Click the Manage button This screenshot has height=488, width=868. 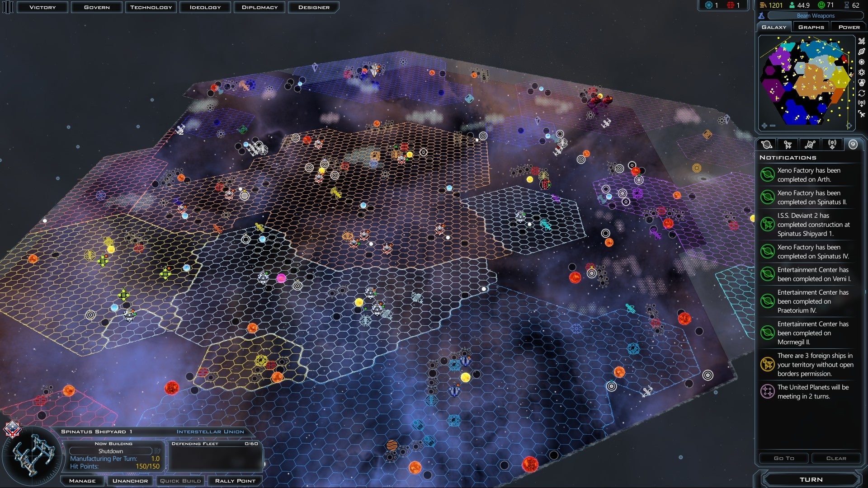coord(82,481)
